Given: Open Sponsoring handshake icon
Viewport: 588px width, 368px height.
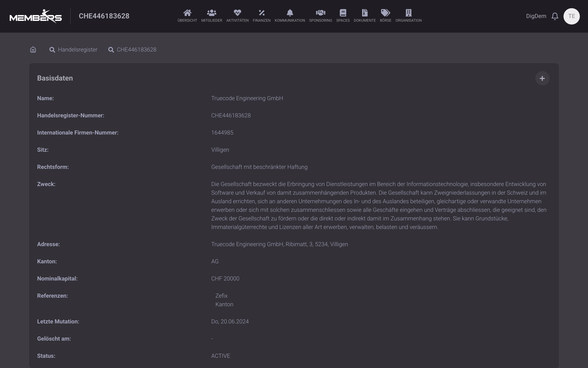Looking at the screenshot, I should [321, 12].
